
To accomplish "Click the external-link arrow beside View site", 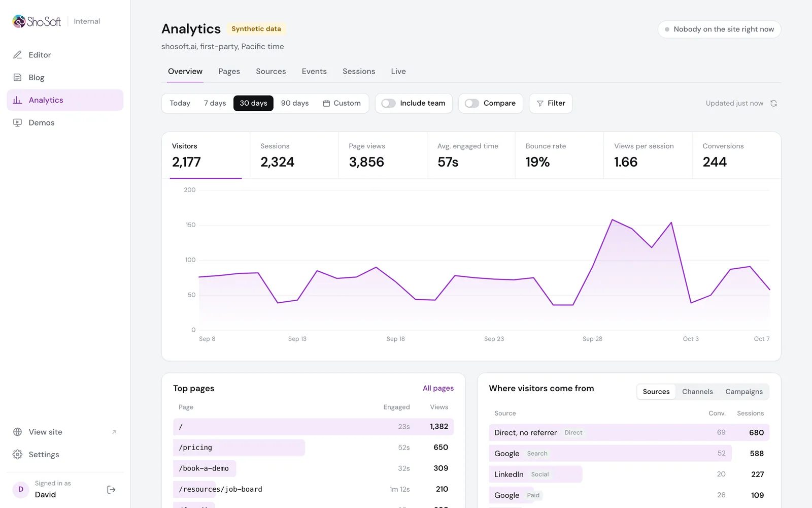I will coord(114,432).
